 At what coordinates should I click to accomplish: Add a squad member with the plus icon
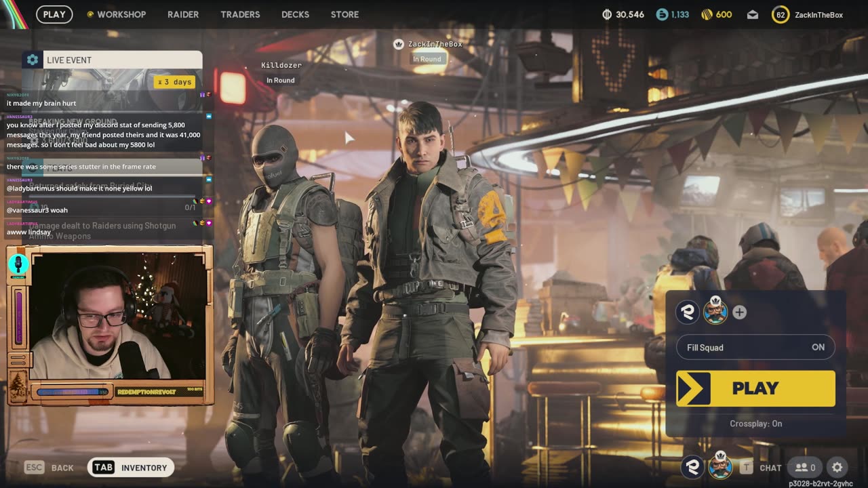pyautogui.click(x=739, y=312)
